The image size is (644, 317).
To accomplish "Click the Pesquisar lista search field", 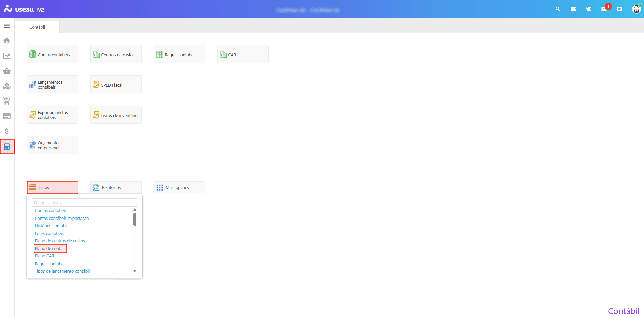I will [84, 203].
